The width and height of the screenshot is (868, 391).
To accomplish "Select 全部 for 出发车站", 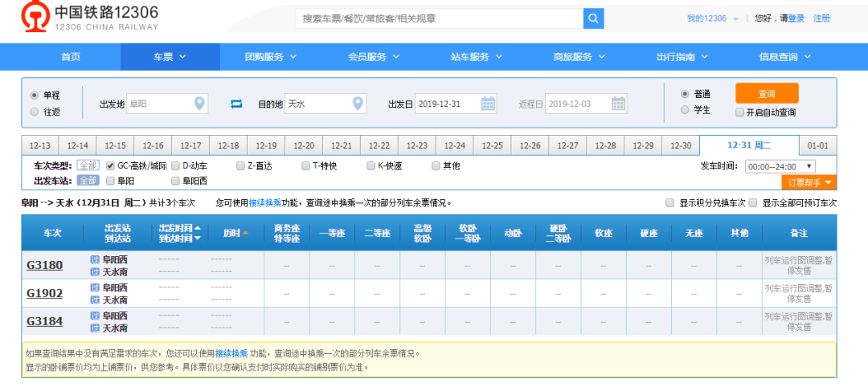I will (x=88, y=181).
